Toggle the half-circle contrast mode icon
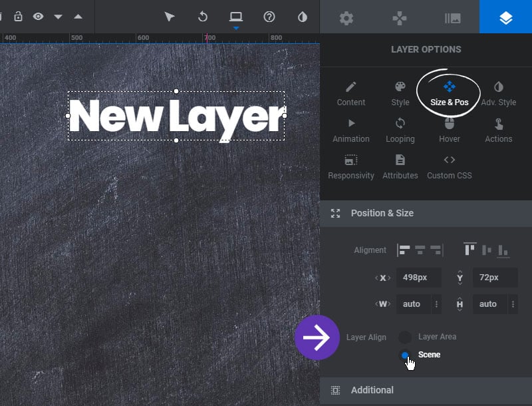 [x=303, y=16]
